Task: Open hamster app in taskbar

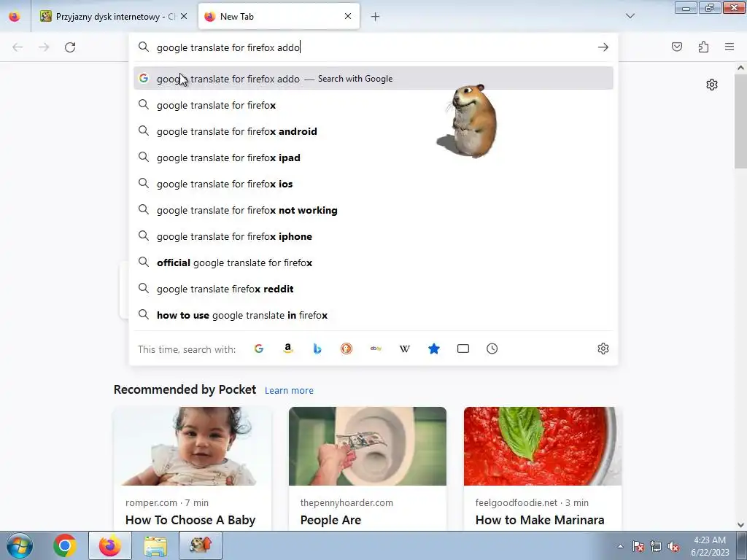Action: click(200, 545)
